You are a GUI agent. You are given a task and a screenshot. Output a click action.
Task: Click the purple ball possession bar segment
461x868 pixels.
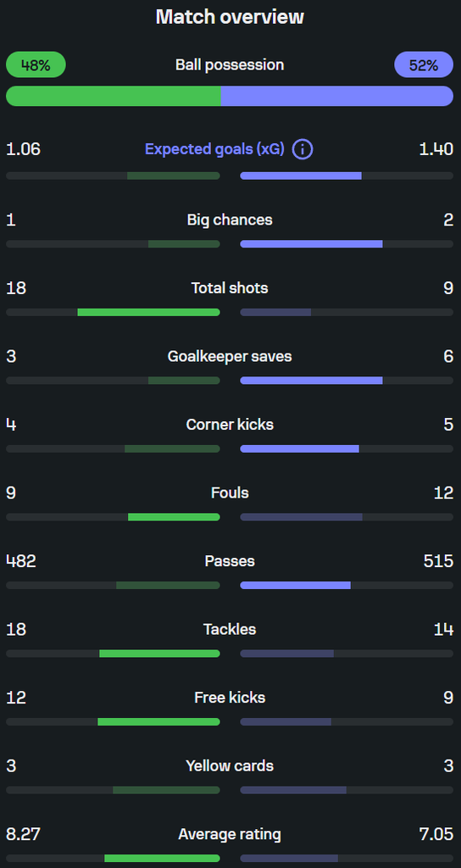(337, 96)
